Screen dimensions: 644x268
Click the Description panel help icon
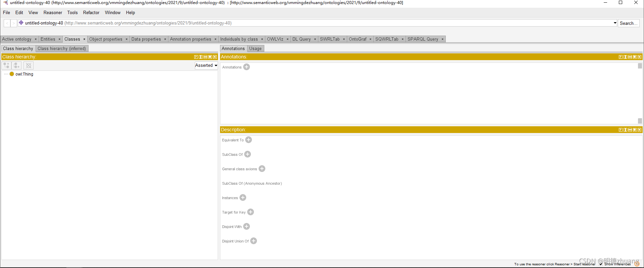click(x=621, y=130)
